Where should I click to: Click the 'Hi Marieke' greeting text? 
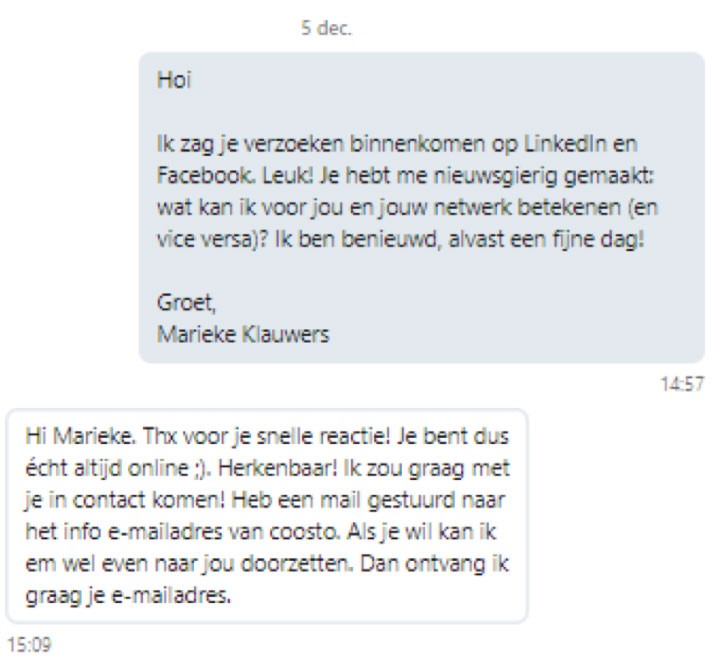pyautogui.click(x=81, y=436)
